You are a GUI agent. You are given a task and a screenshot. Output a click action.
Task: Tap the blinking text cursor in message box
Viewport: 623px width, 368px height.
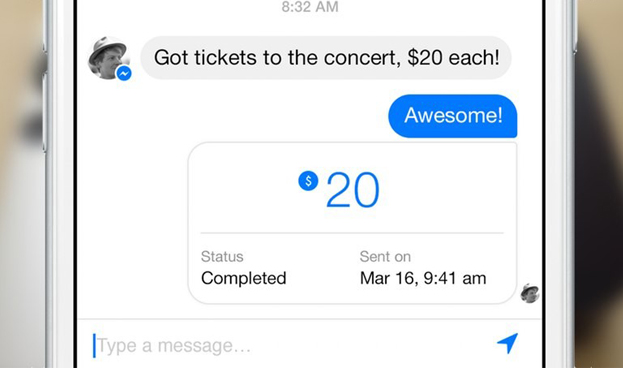[94, 345]
